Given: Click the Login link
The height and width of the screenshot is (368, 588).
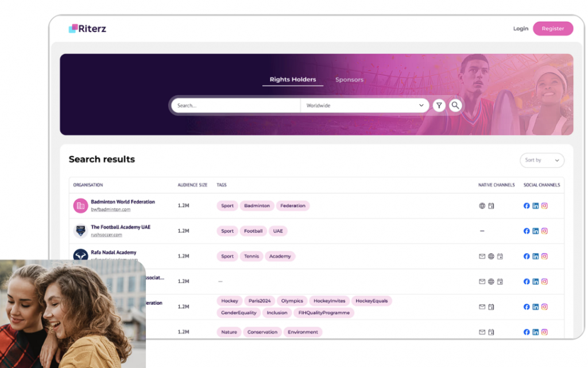Looking at the screenshot, I should (x=520, y=29).
